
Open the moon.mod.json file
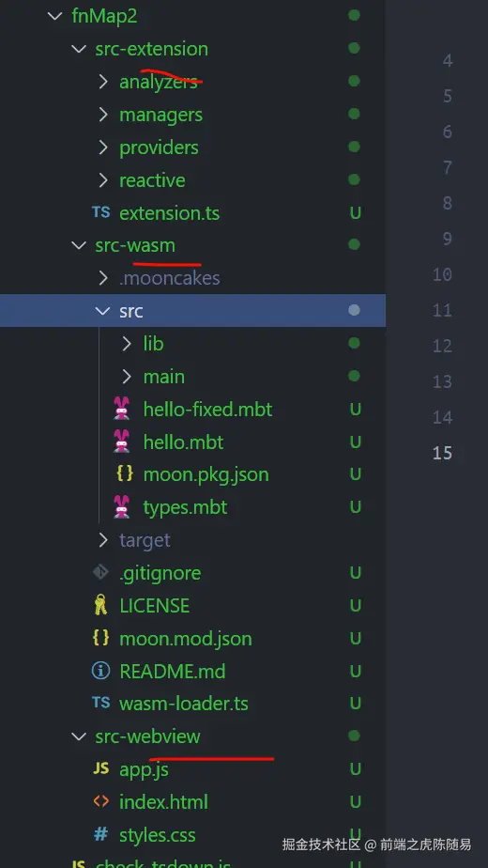[186, 638]
